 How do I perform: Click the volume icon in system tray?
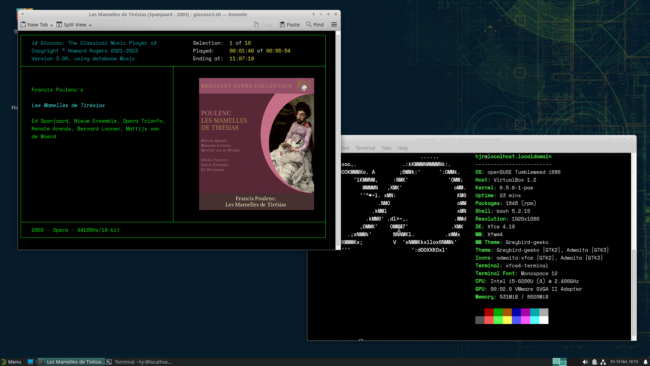tap(585, 362)
